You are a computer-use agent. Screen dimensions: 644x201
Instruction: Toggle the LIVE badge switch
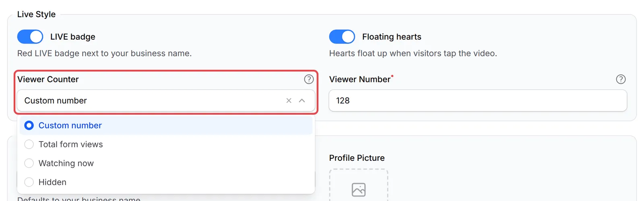pyautogui.click(x=30, y=37)
